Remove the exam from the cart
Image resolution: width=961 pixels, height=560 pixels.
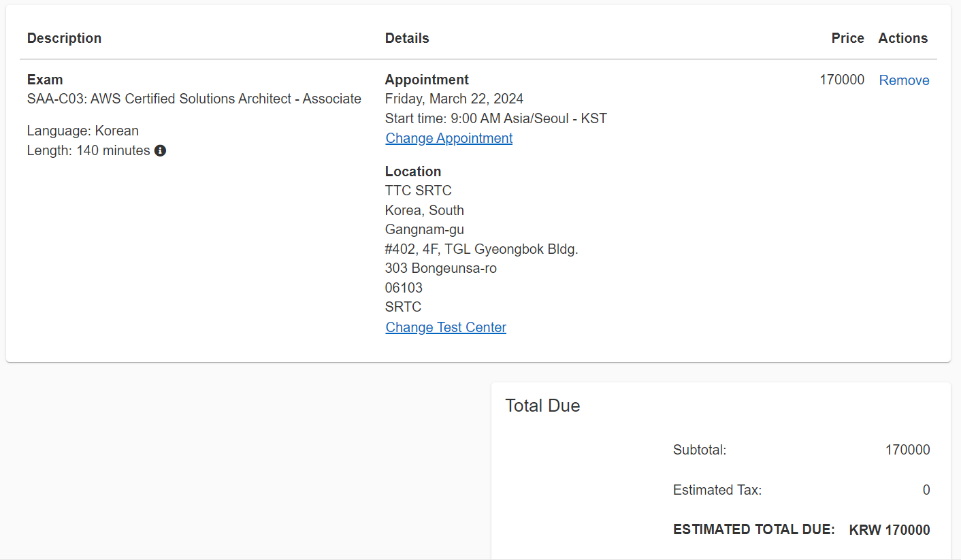point(904,80)
